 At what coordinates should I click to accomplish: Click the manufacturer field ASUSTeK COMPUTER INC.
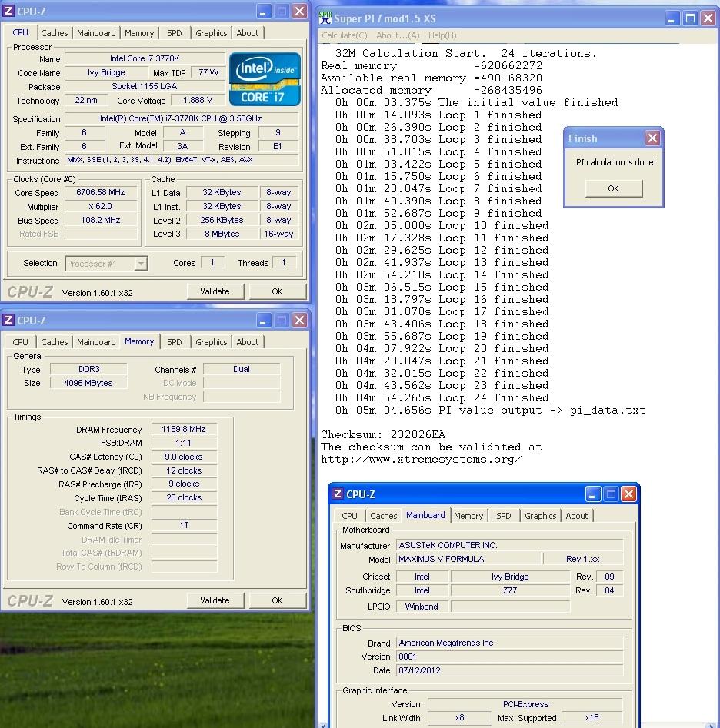[509, 545]
